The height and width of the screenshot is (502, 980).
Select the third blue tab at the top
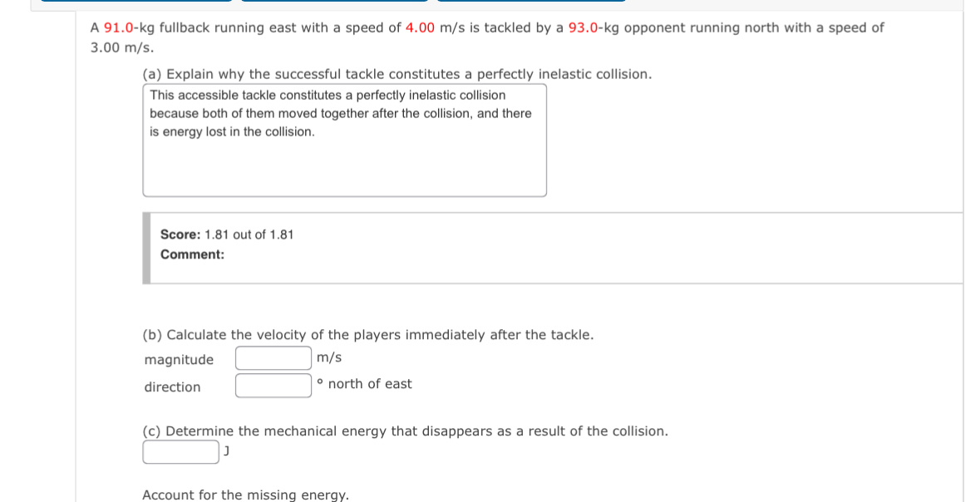[x=532, y=2]
